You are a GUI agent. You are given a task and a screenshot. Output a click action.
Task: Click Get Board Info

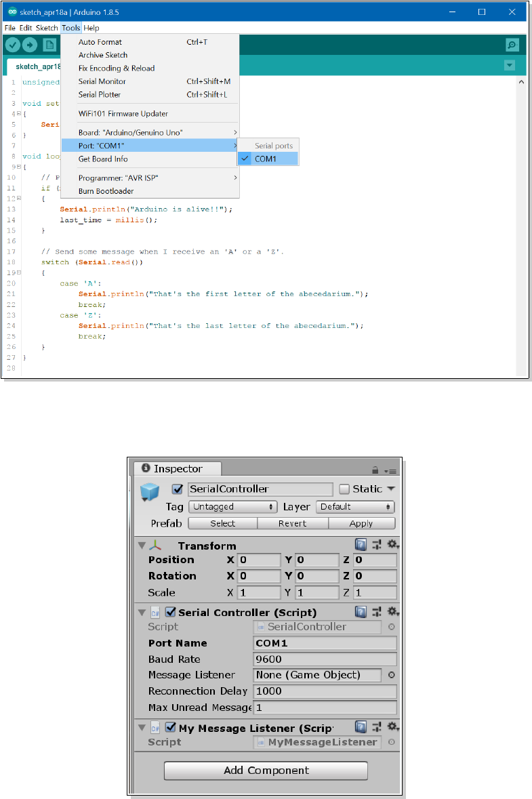[150, 159]
